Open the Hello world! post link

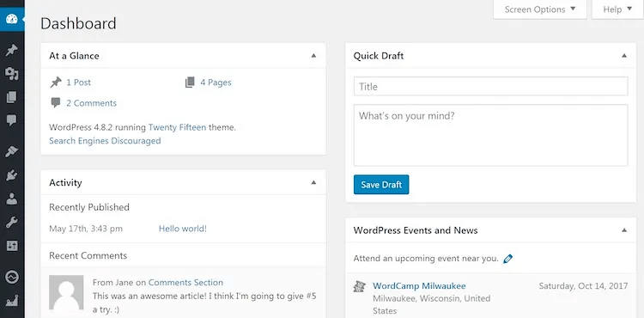pyautogui.click(x=183, y=229)
